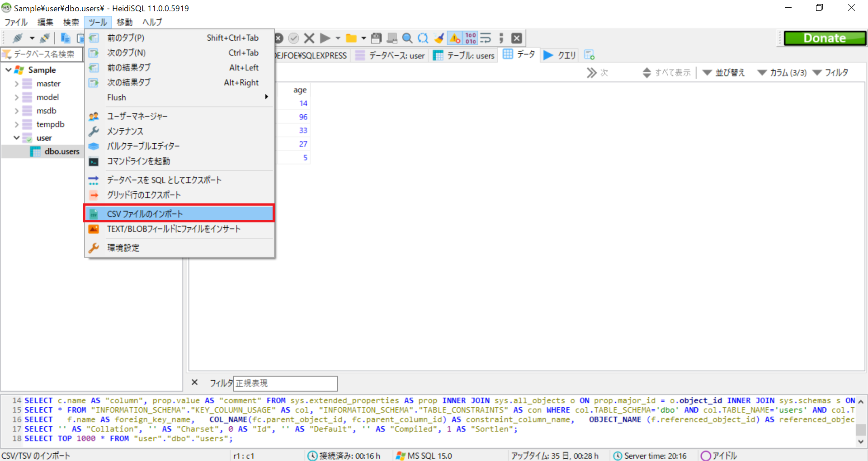Expand the msdb database node
This screenshot has height=461, width=868.
(17, 111)
